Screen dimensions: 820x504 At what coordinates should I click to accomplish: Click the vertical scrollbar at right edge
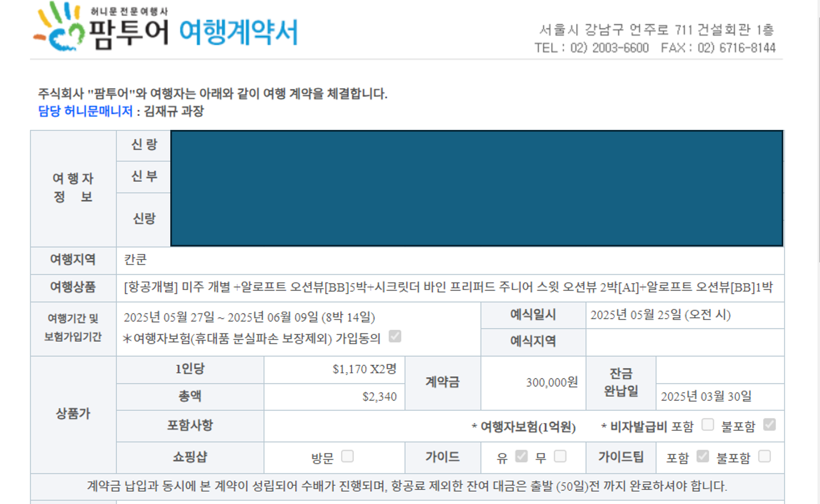point(819,140)
